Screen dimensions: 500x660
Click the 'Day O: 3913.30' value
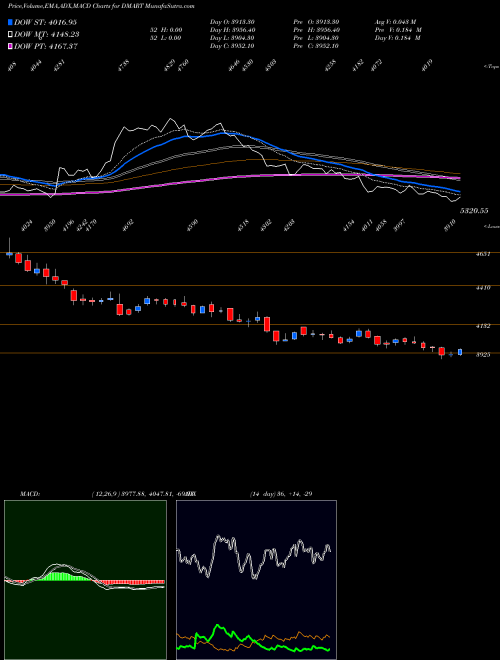(x=232, y=22)
